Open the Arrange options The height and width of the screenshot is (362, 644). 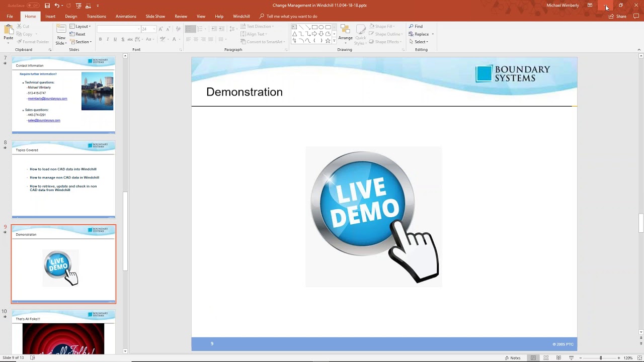345,34
